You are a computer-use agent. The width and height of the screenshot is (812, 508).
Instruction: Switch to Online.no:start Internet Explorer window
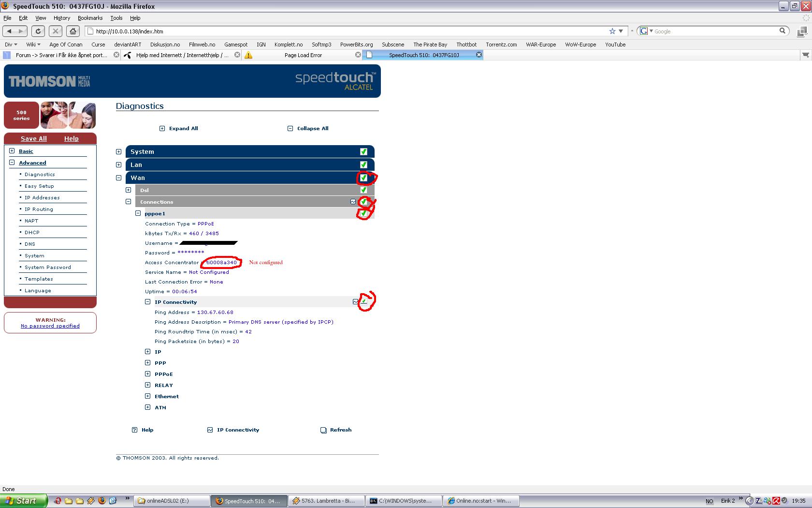[x=481, y=501]
